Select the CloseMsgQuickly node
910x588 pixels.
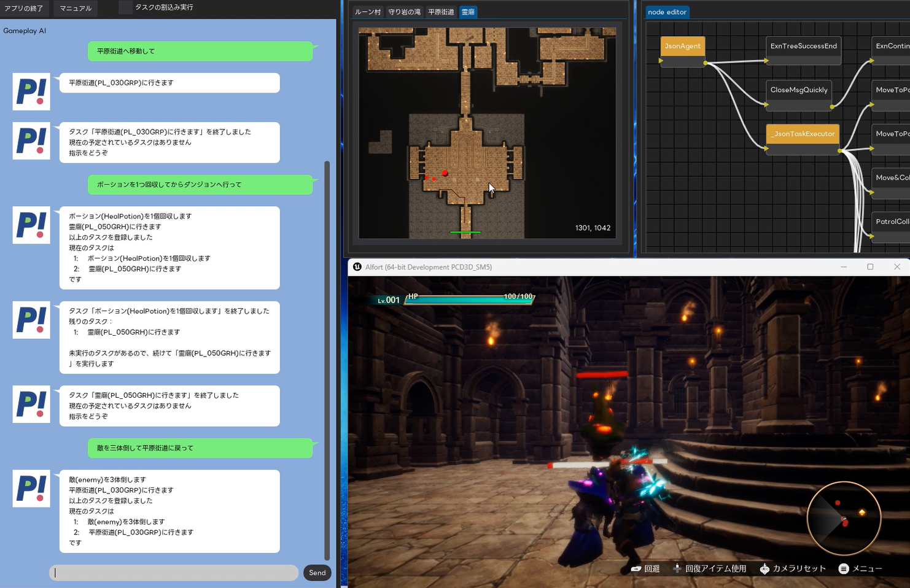[799, 90]
